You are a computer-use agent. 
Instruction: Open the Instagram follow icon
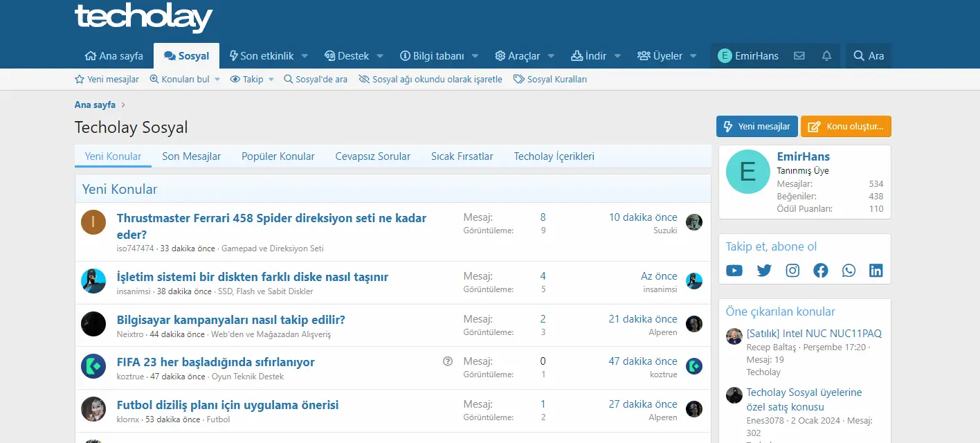[x=792, y=271]
